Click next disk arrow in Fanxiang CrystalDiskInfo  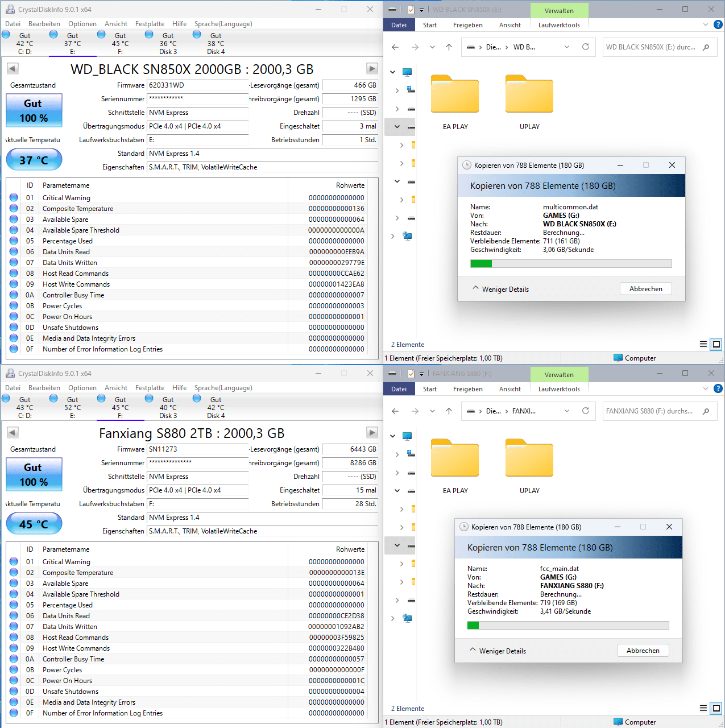pyautogui.click(x=372, y=432)
